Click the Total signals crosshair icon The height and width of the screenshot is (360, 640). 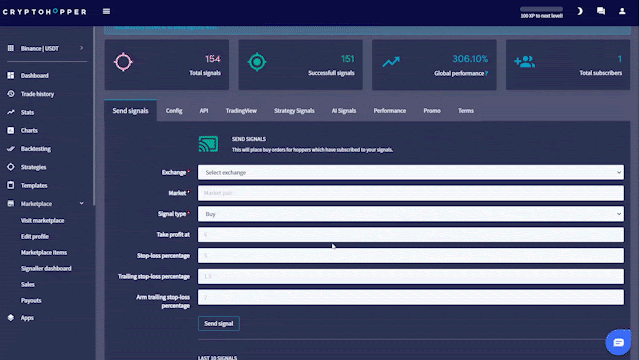coord(123,62)
